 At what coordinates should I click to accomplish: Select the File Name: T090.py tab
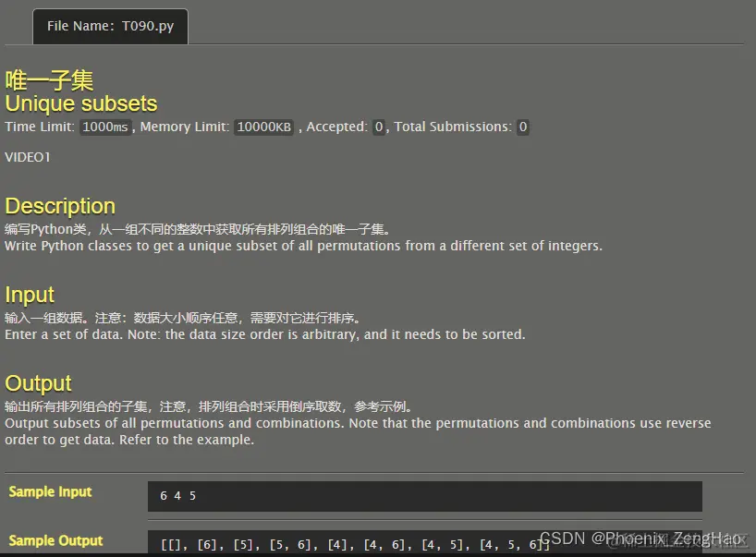click(x=110, y=27)
